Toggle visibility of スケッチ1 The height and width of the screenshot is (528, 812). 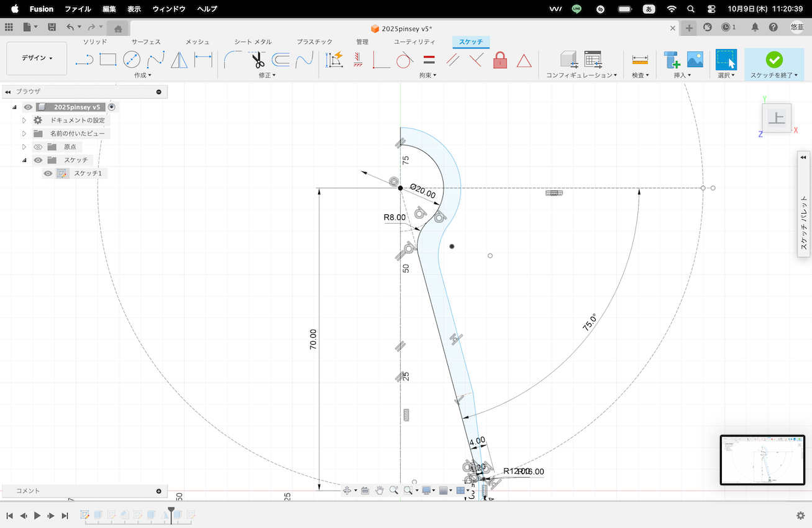click(48, 173)
